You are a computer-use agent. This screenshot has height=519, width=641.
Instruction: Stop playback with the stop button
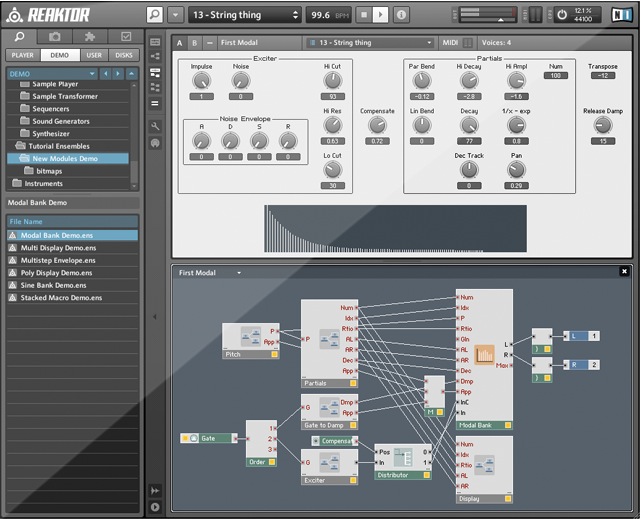[364, 15]
